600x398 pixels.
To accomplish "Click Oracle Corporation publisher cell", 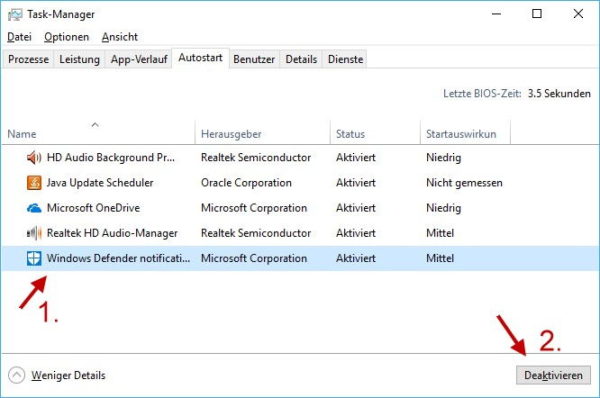I will [x=246, y=183].
